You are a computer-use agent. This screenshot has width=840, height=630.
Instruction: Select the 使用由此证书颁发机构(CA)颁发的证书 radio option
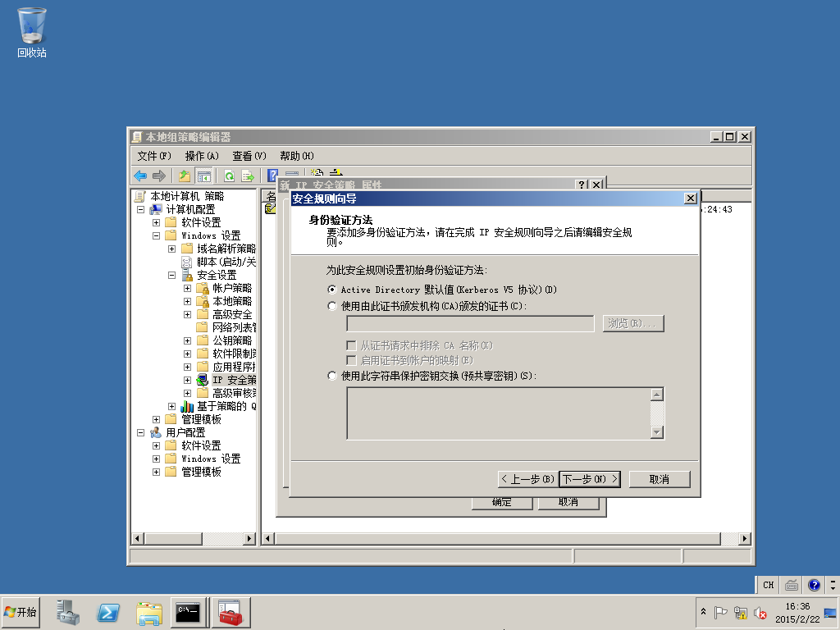pos(332,307)
